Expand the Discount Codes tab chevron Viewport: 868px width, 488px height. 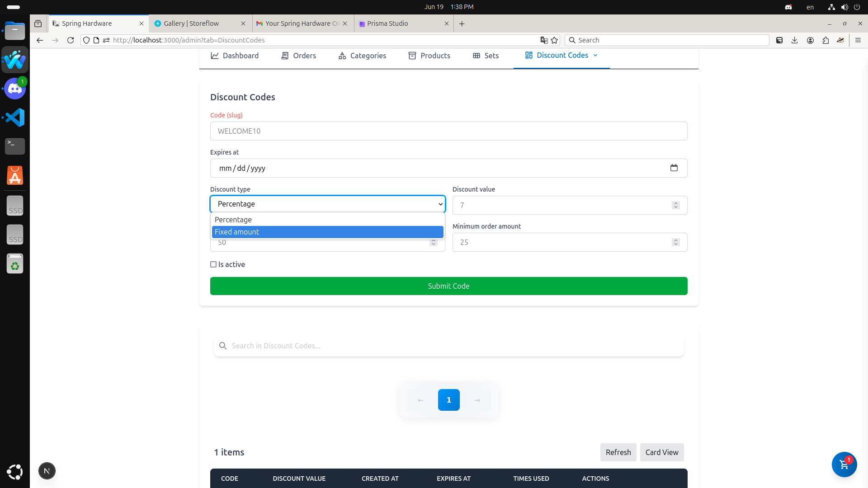point(595,55)
